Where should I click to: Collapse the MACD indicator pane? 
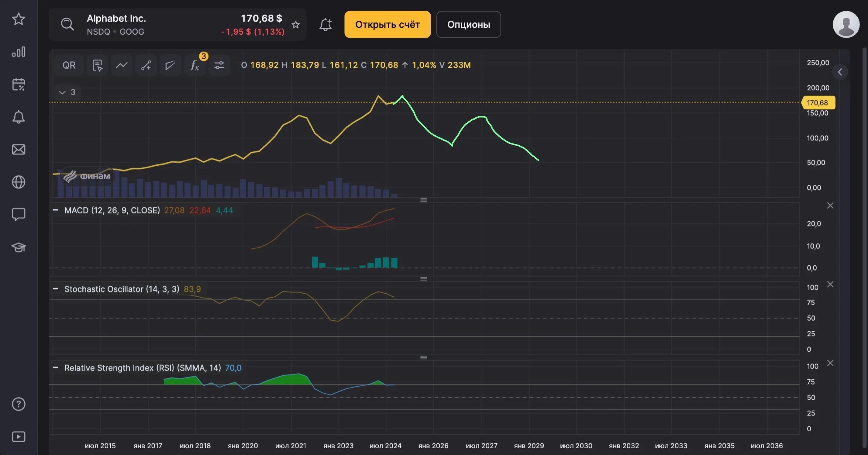[x=56, y=210]
